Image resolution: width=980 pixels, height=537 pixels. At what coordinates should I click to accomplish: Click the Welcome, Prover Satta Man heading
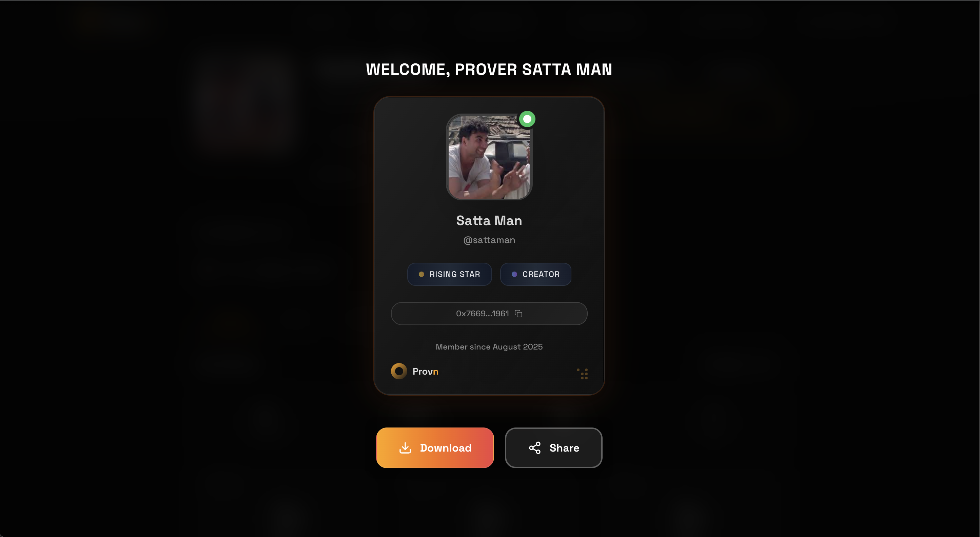[x=489, y=69]
